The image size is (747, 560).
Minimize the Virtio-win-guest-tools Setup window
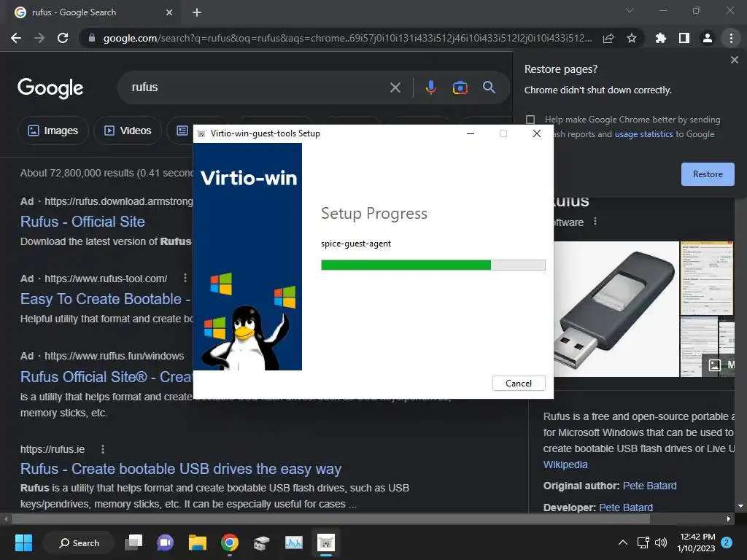pos(471,134)
